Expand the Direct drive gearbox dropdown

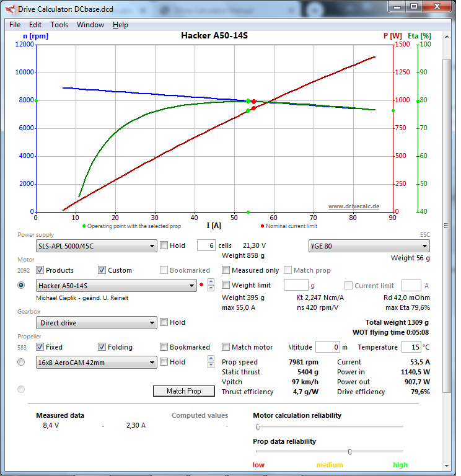[96, 323]
